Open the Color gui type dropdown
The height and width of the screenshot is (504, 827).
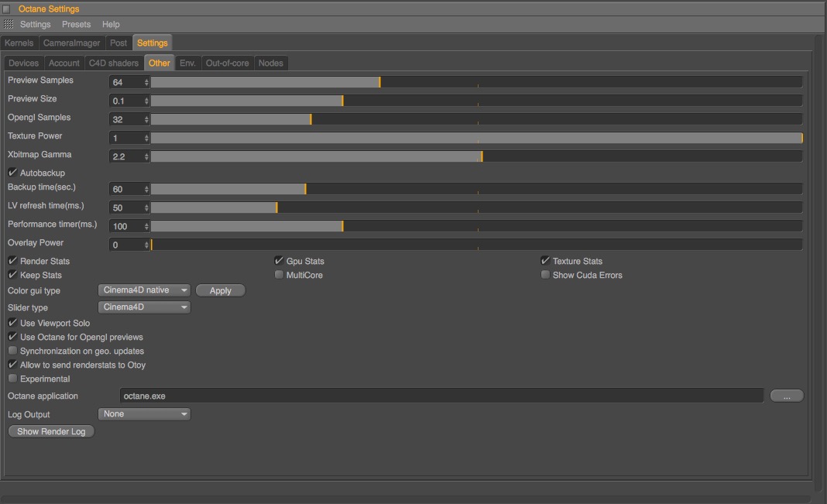(144, 290)
